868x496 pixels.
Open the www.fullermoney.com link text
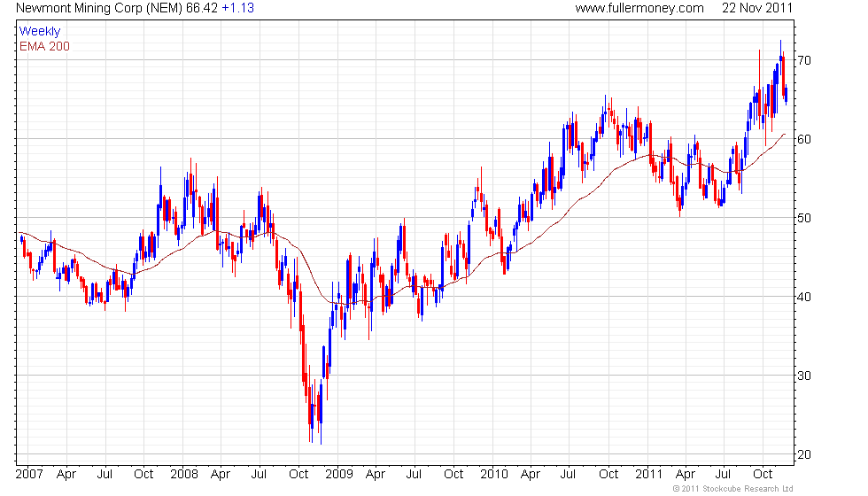coord(639,8)
